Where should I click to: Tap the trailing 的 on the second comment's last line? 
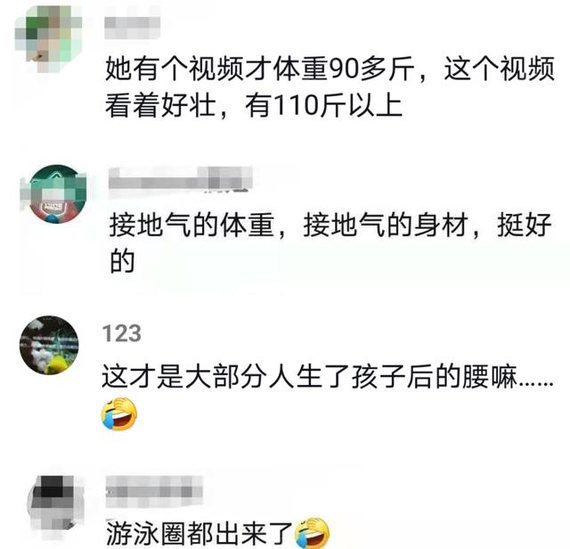122,261
